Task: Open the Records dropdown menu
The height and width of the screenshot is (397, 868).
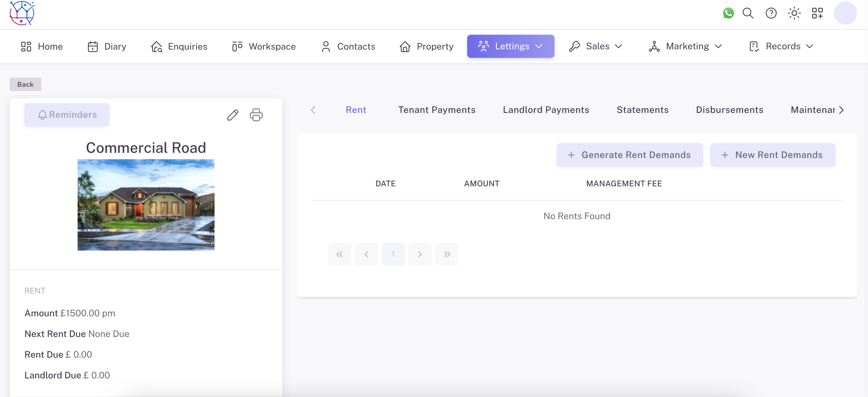Action: 781,46
